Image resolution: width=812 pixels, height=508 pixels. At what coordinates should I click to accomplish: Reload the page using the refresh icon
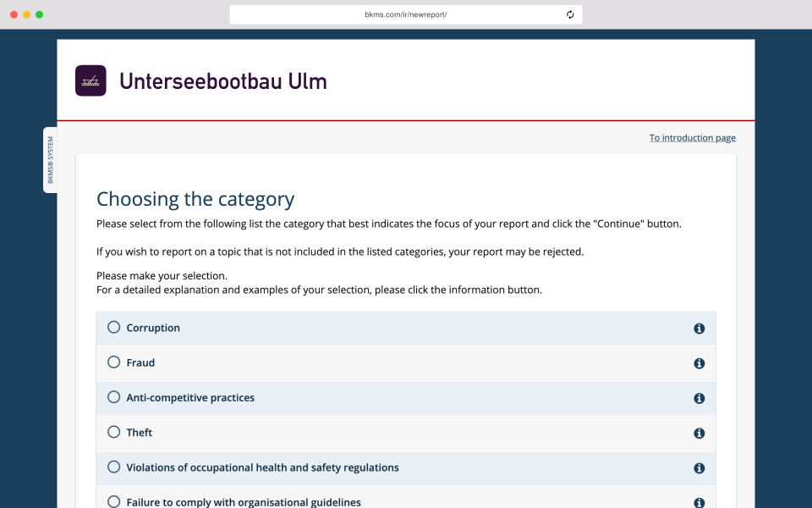point(570,14)
